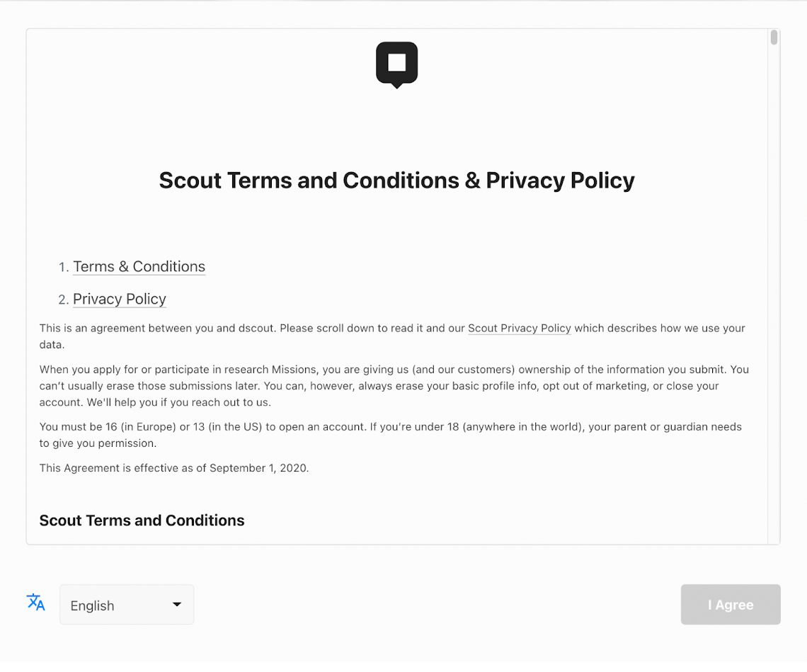The width and height of the screenshot is (807, 672).
Task: Click the main Scout Terms and Conditions & Privacy Policy title
Action: [397, 181]
